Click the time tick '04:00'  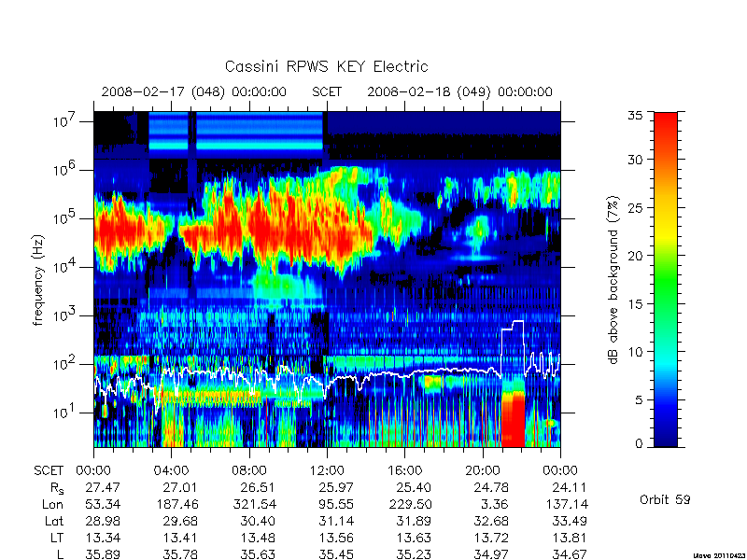click(x=171, y=471)
